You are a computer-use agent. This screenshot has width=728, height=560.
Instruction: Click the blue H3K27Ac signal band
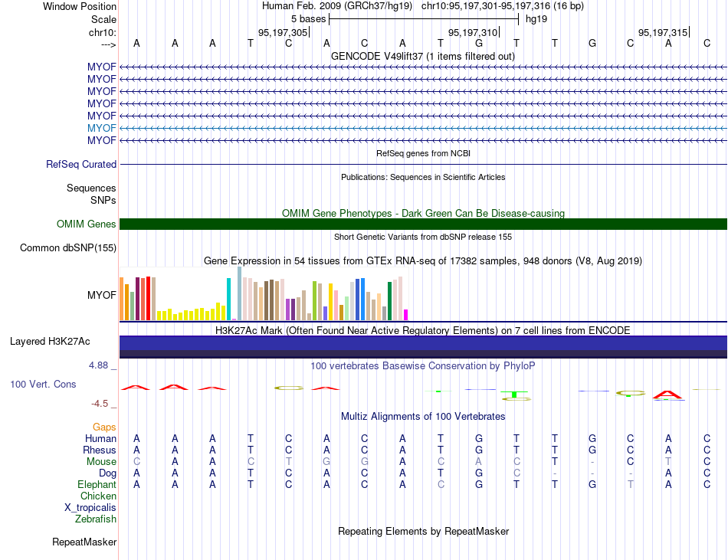423,343
